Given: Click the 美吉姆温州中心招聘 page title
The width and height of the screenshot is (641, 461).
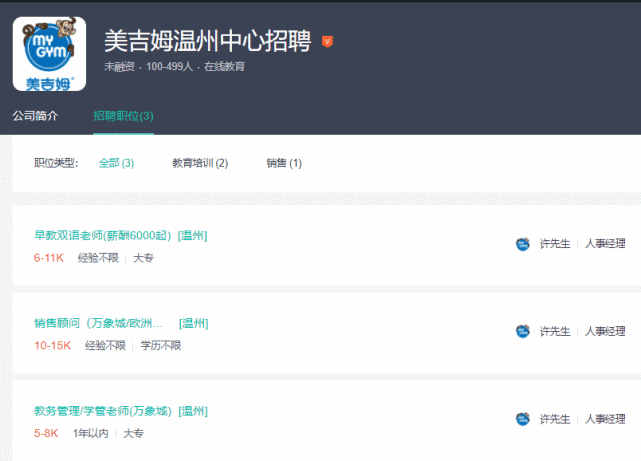Looking at the screenshot, I should pyautogui.click(x=208, y=41).
